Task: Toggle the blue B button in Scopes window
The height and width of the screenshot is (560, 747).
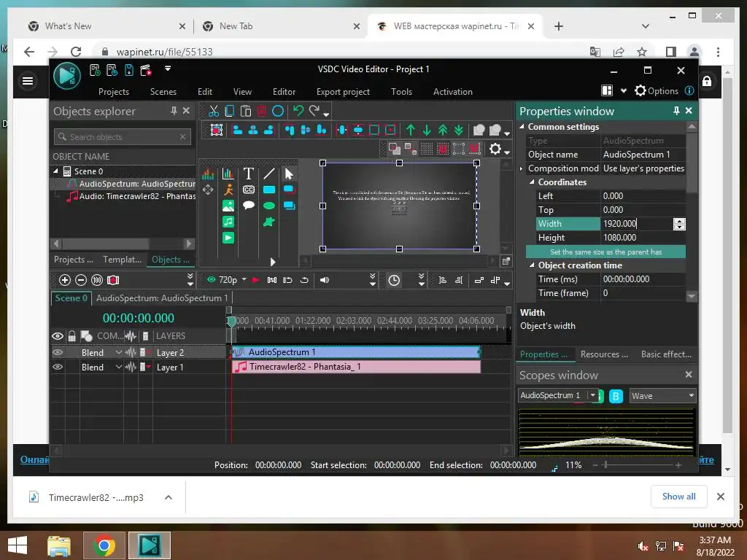Action: [x=616, y=396]
